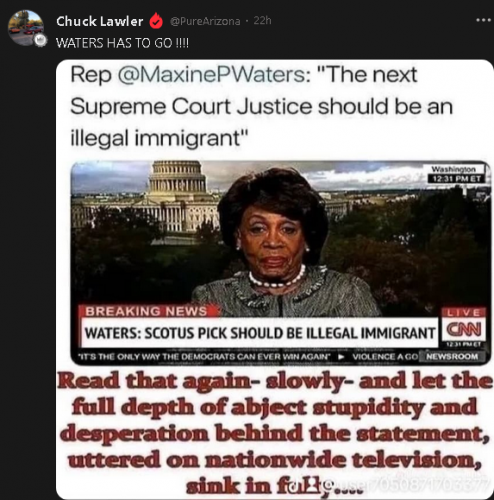Open the three-dot post options menu
Screen dimensions: 494x500
pos(484,20)
